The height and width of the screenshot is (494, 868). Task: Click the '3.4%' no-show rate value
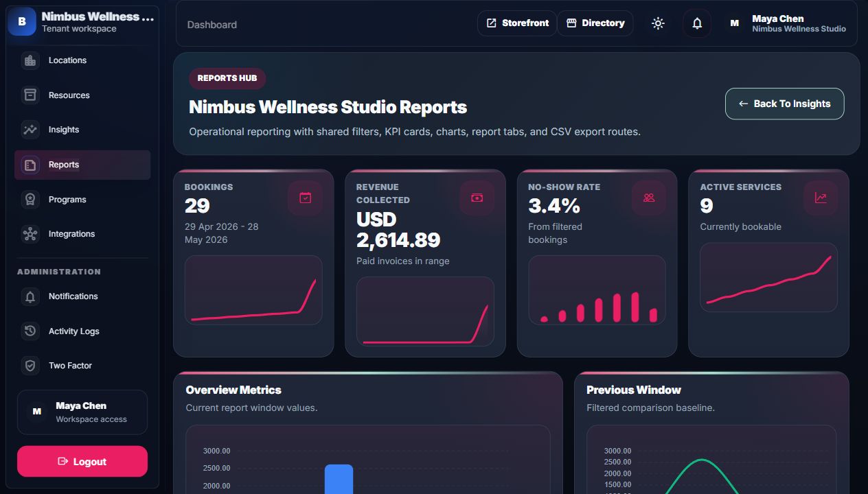click(x=554, y=206)
